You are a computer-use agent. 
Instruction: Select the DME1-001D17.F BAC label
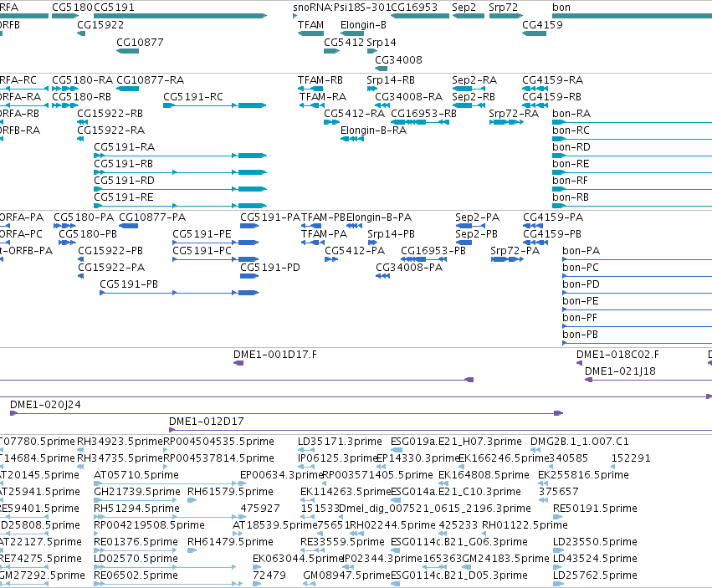click(x=275, y=355)
